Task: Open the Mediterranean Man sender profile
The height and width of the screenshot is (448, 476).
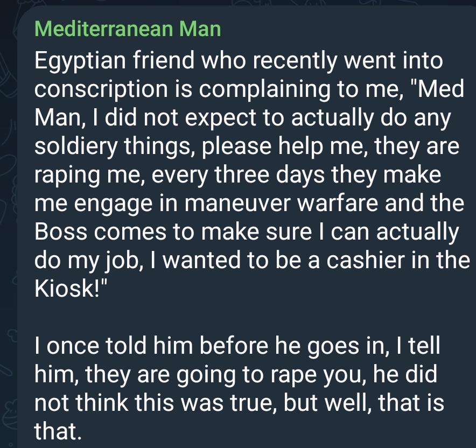Action: pyautogui.click(x=128, y=29)
